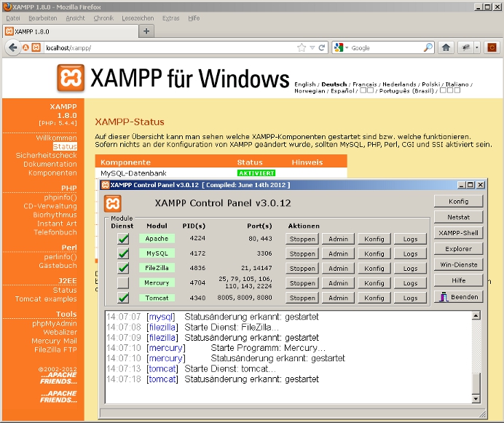Go to Firefox home page icon
This screenshot has height=423, width=504.
coord(446,48)
